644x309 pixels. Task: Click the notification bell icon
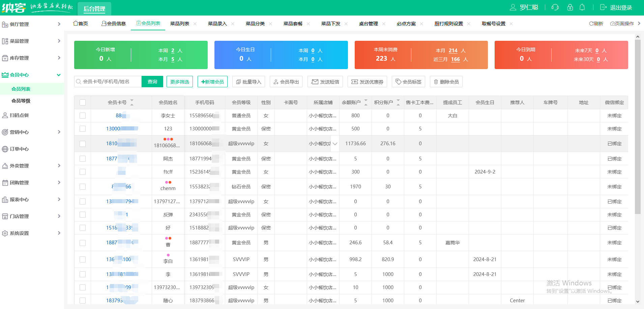[x=582, y=7]
